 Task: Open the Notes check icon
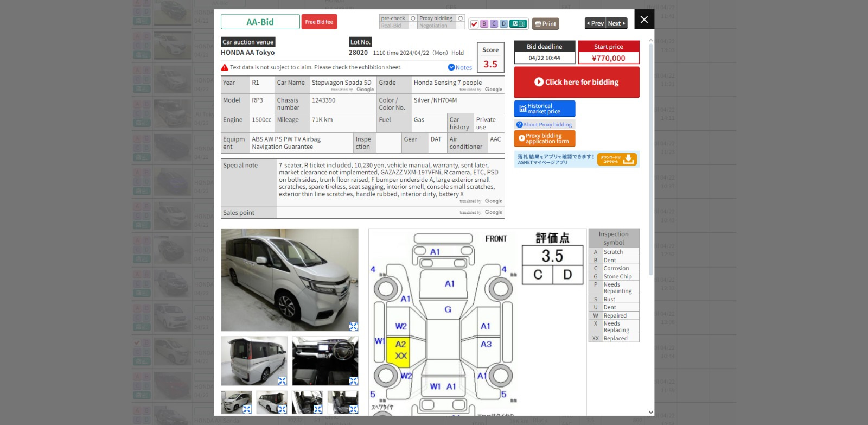pos(451,67)
